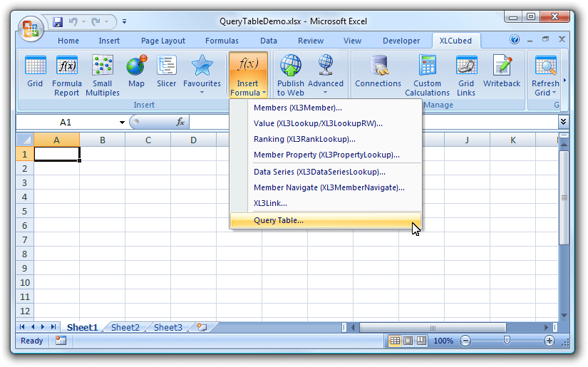Image resolution: width=588 pixels, height=367 pixels.
Task: Switch to Normal view
Action: (395, 341)
